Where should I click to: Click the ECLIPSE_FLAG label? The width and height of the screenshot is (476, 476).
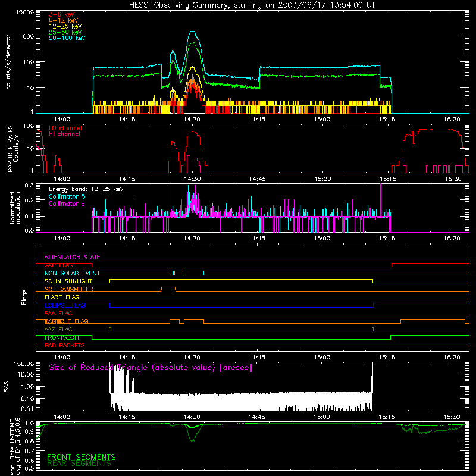(65, 305)
